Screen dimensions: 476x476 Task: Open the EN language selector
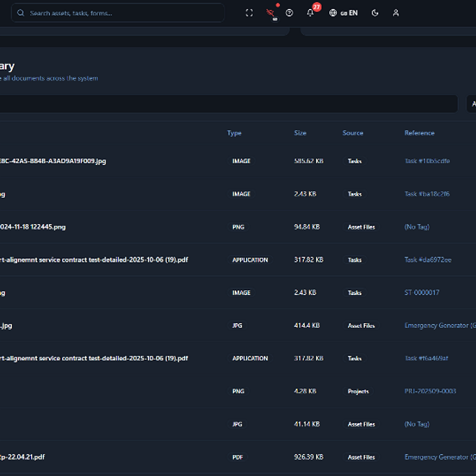coord(343,13)
